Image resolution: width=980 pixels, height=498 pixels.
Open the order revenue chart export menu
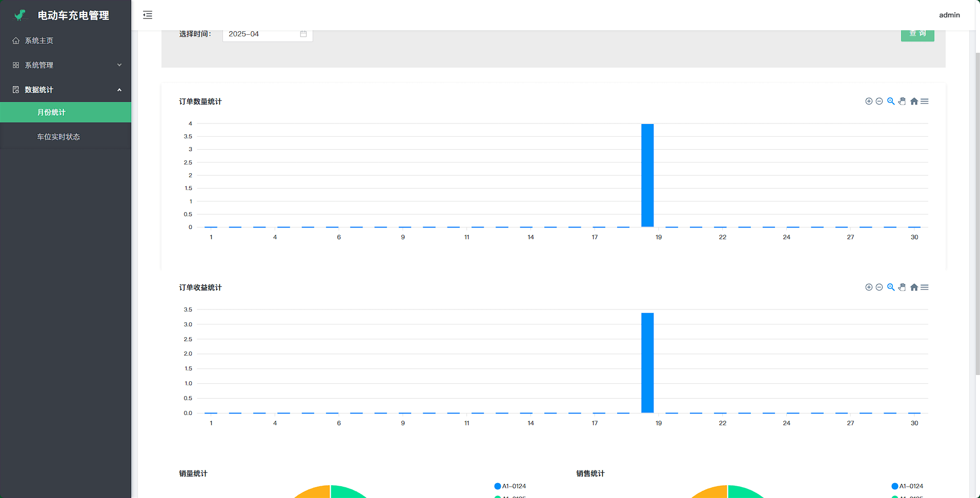coord(925,287)
